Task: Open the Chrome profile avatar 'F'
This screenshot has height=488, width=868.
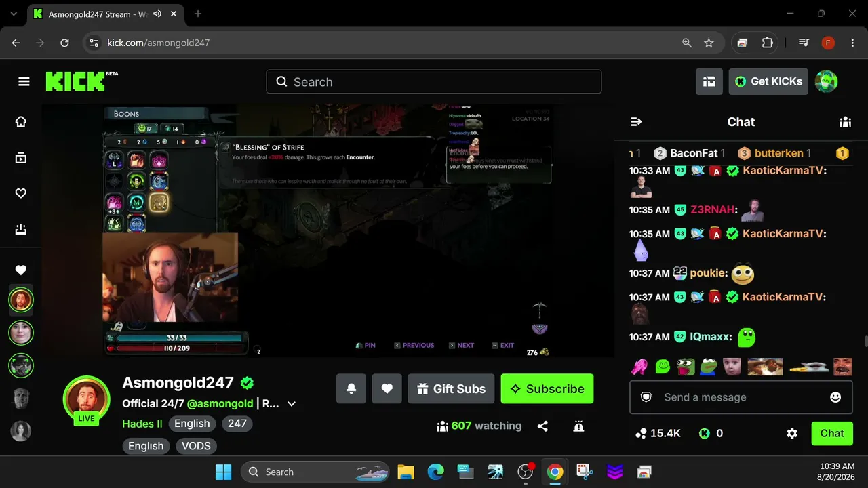Action: pos(828,43)
